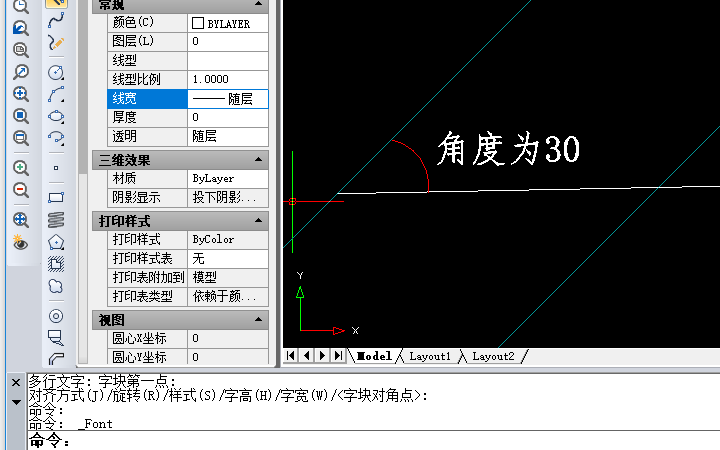Click the Revision Cloud tool
The height and width of the screenshot is (450, 720).
click(x=56, y=286)
